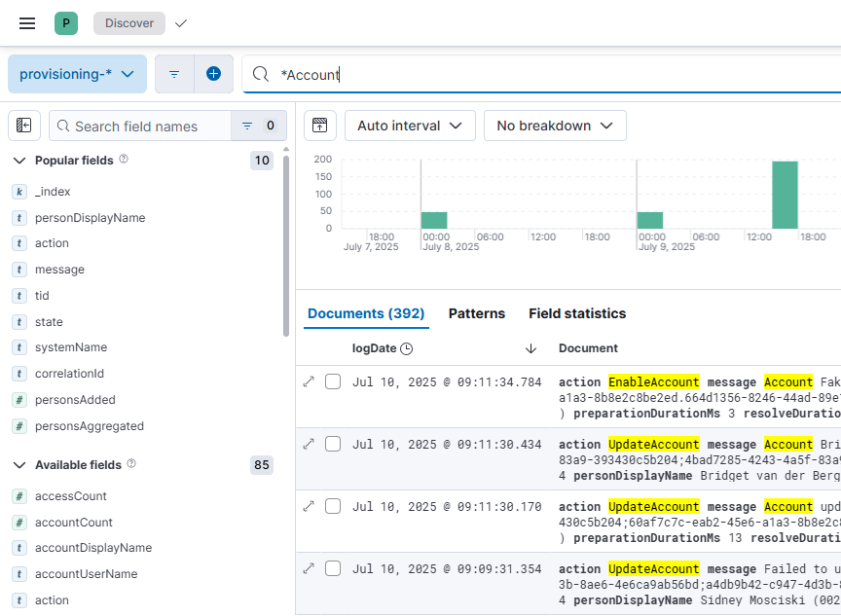This screenshot has height=616, width=841.
Task: Click the checkmark next to Discover
Action: (181, 23)
